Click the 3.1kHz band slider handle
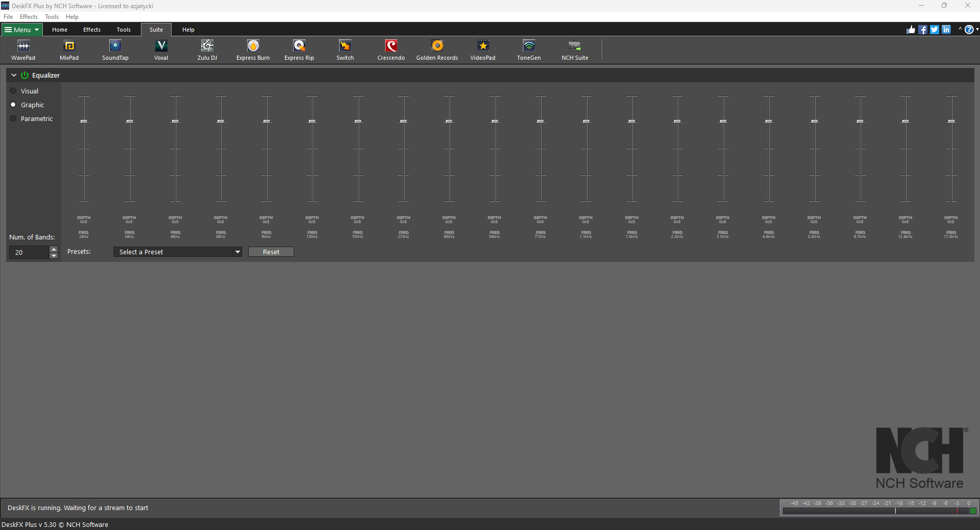Viewport: 980px width, 530px height. pyautogui.click(x=723, y=121)
